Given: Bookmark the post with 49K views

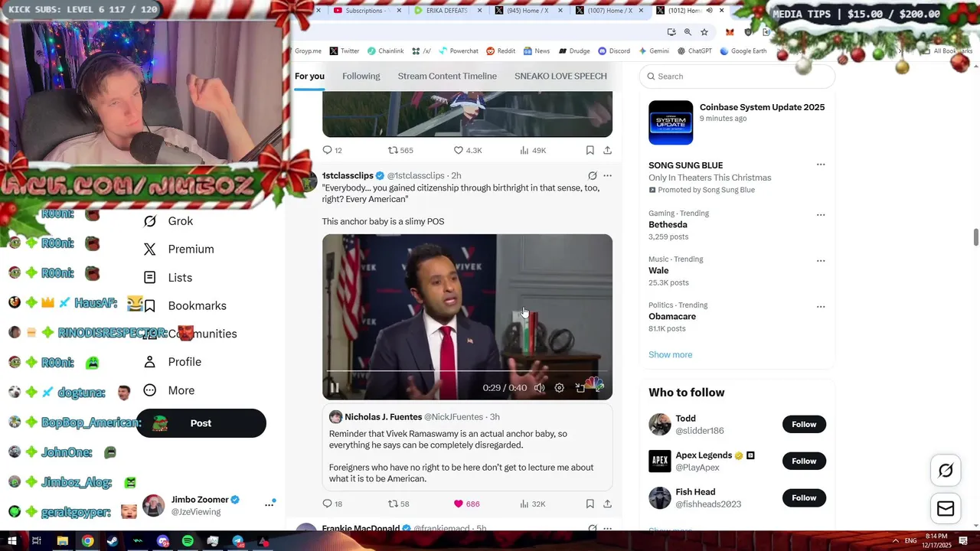Looking at the screenshot, I should (x=590, y=151).
